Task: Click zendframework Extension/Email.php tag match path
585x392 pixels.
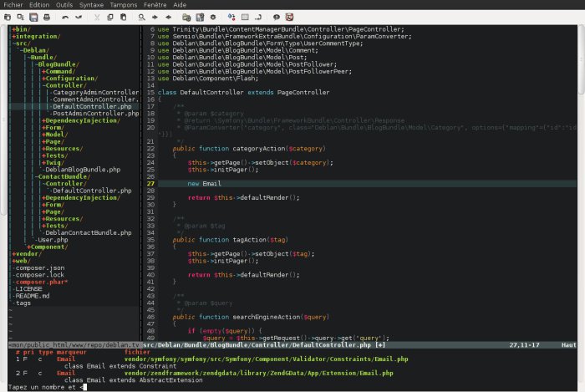Action: click(258, 373)
